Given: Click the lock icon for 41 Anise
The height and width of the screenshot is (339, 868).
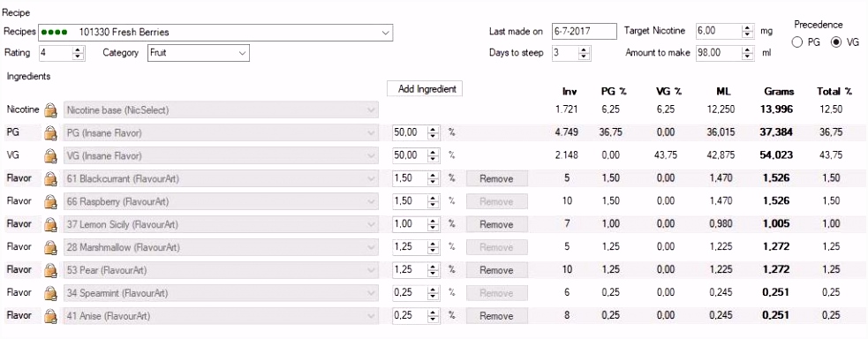Looking at the screenshot, I should pos(51,316).
